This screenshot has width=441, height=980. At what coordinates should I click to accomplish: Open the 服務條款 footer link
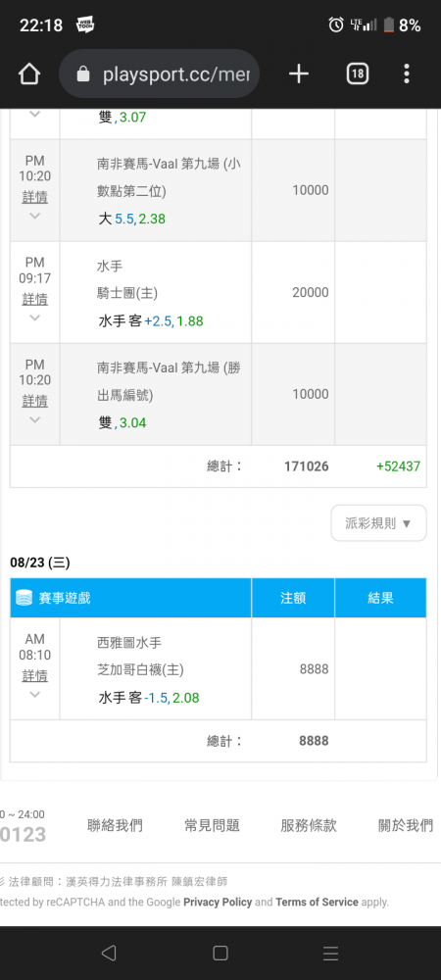tap(309, 825)
